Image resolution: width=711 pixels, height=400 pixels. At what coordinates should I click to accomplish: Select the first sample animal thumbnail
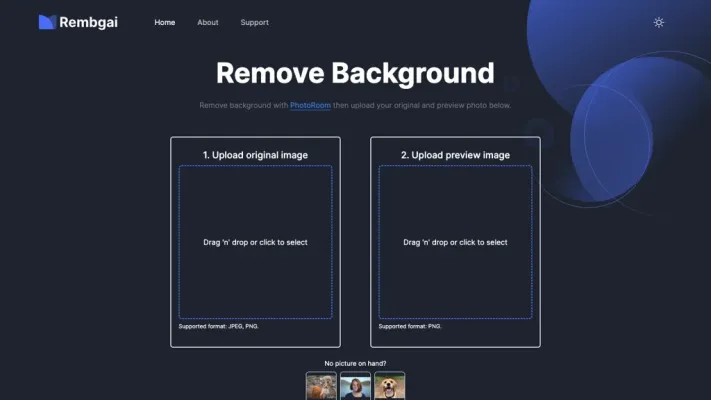[x=321, y=386]
